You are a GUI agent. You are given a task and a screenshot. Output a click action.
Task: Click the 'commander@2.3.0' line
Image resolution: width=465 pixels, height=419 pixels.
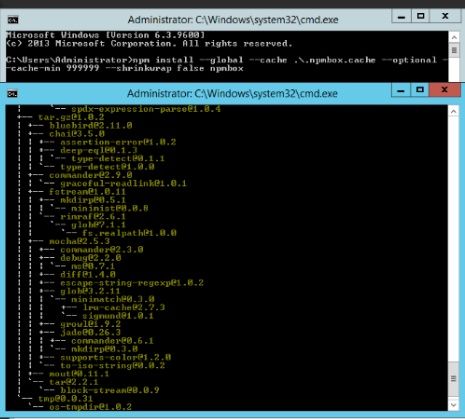click(x=102, y=250)
